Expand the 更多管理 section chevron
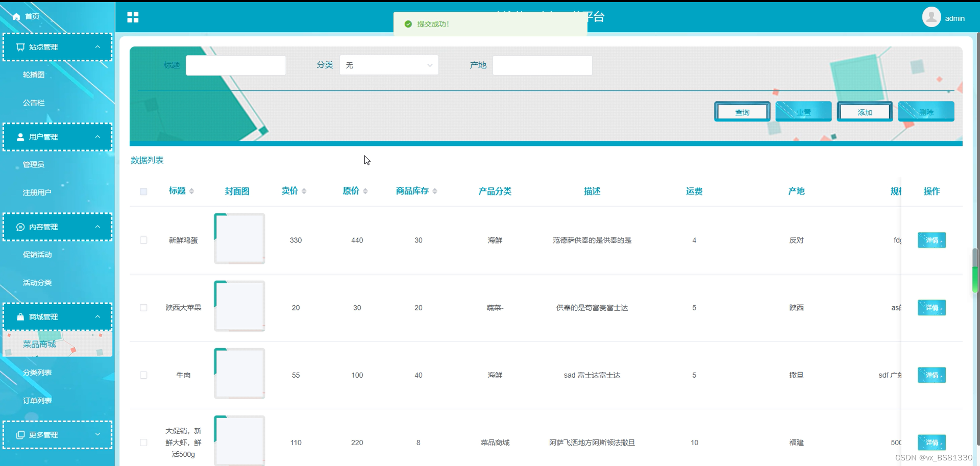This screenshot has width=980, height=466. coord(97,434)
